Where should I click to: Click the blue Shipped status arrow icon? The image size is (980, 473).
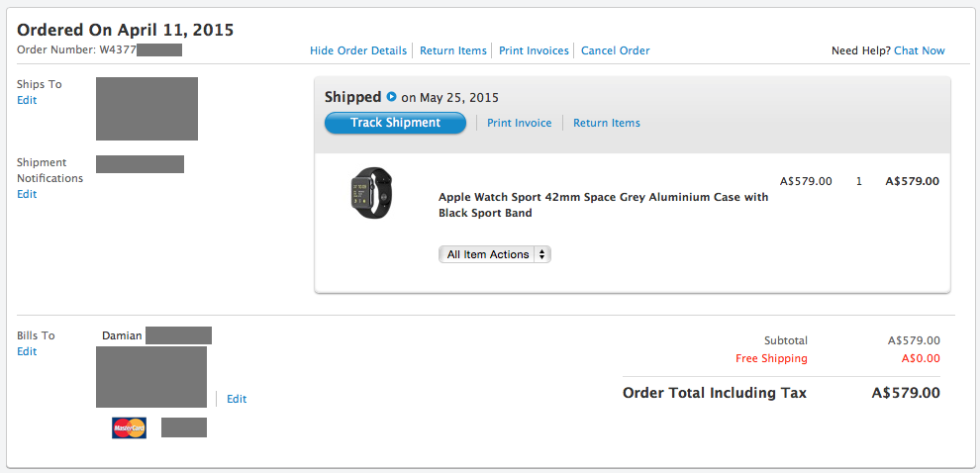391,97
